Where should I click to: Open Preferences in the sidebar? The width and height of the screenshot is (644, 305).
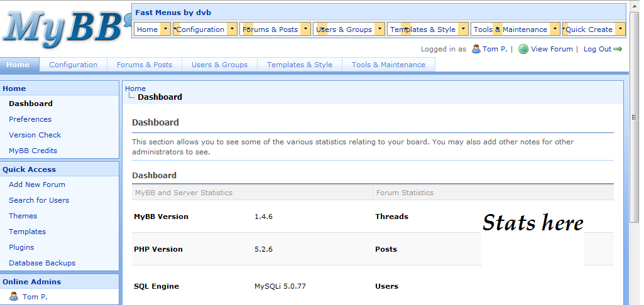30,119
